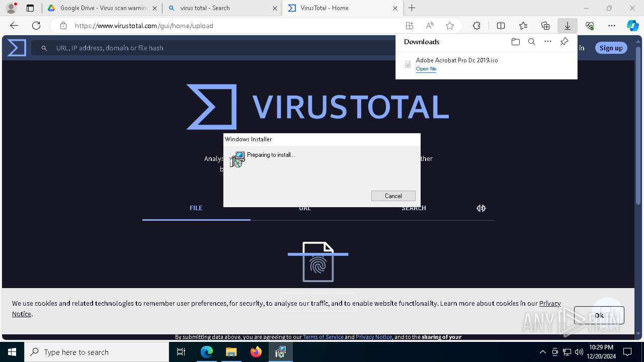
Task: Open Firefox from taskbar
Action: coord(256,352)
